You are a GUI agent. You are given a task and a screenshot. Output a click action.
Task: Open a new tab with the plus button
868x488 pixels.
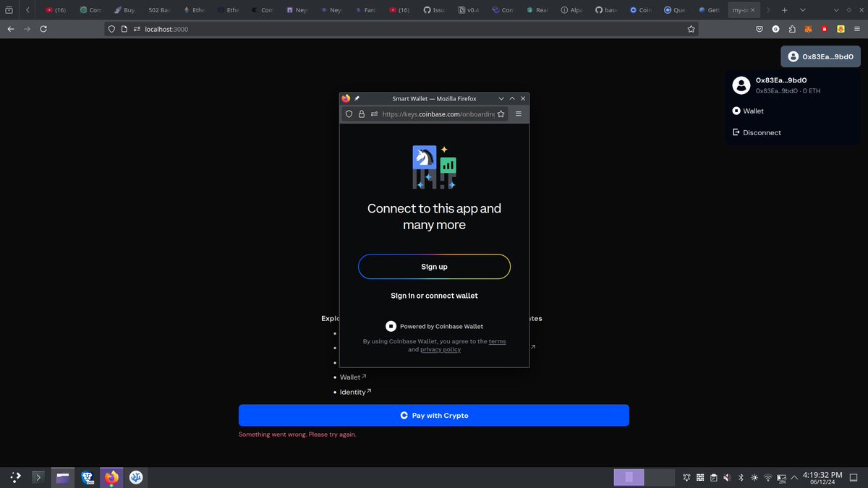tap(784, 10)
